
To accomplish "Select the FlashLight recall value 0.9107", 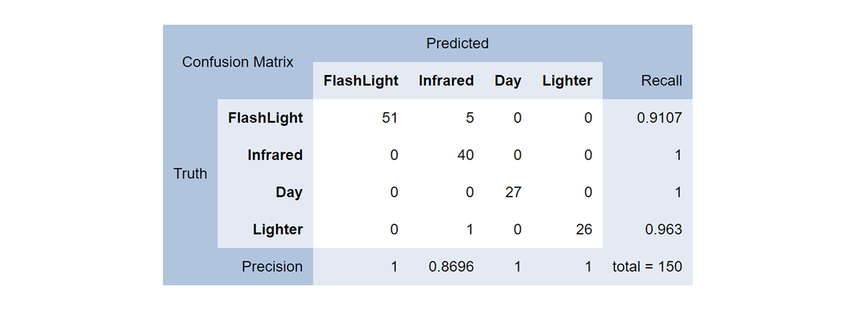I will 659,118.
